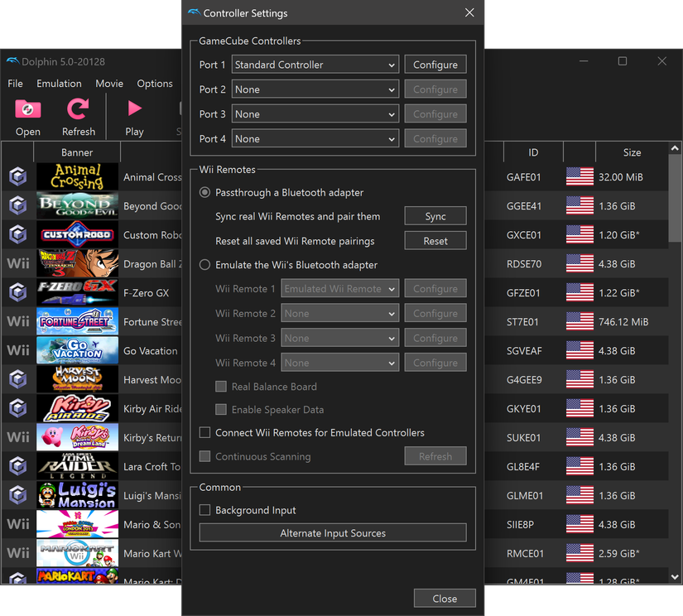Open the Movie menu in Dolphin

[109, 83]
